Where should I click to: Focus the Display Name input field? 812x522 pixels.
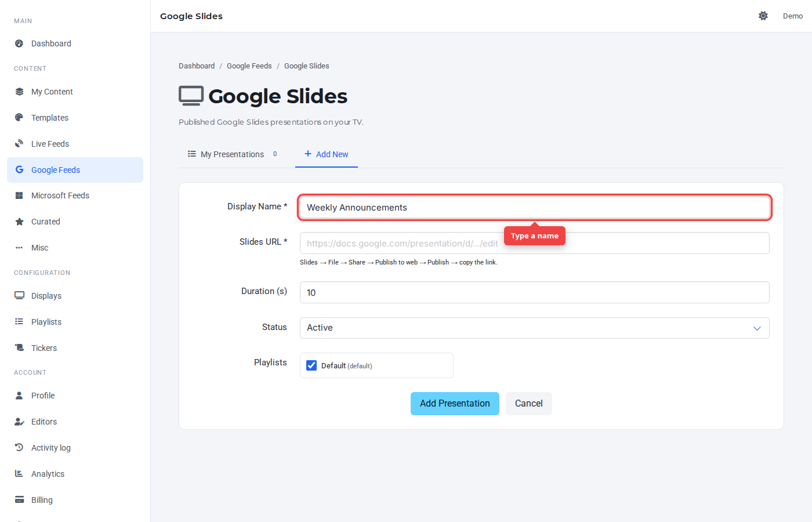534,208
